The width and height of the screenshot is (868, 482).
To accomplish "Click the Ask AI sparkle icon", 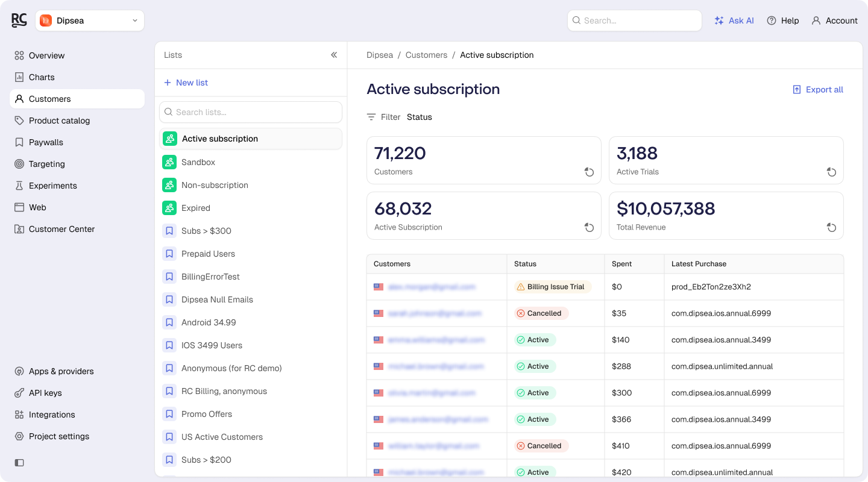I will pos(719,20).
